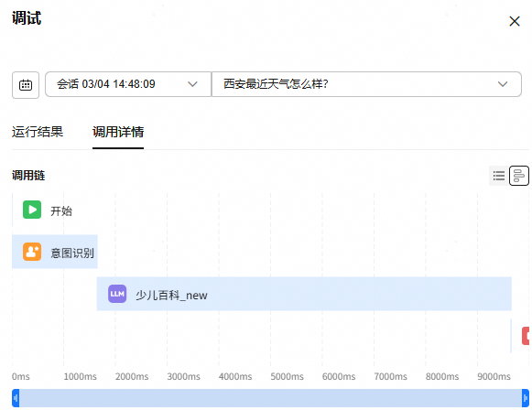Viewport: 532px width, 410px height.
Task: Select the 调用详情 tab
Action: click(x=118, y=132)
